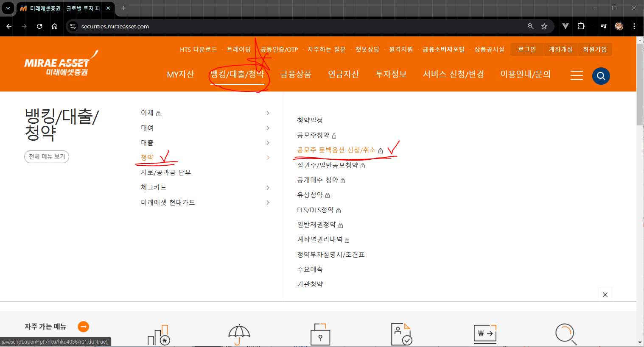Open the 원격지원 link
This screenshot has height=347, width=644.
tap(401, 50)
